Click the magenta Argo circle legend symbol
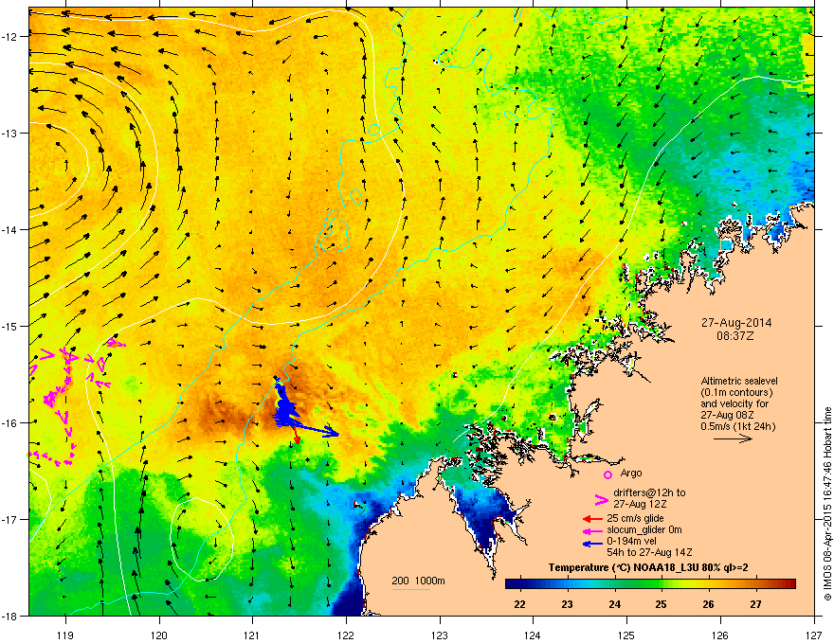 tap(607, 474)
